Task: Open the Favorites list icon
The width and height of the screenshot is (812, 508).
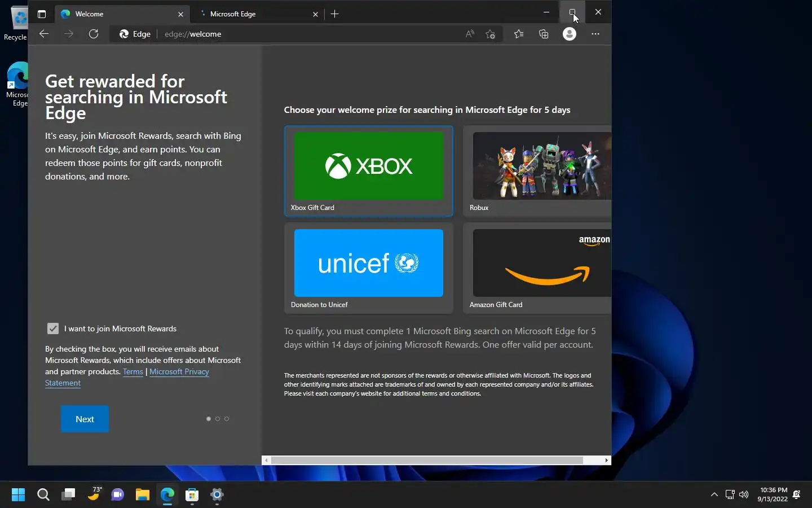Action: pos(519,34)
